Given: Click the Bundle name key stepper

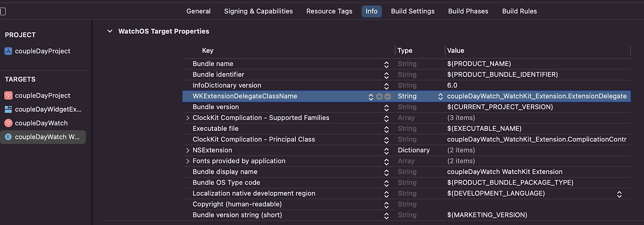Looking at the screenshot, I should tap(386, 64).
